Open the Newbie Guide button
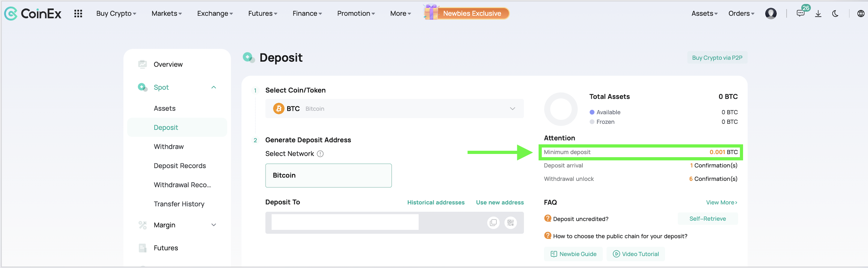 pos(573,254)
